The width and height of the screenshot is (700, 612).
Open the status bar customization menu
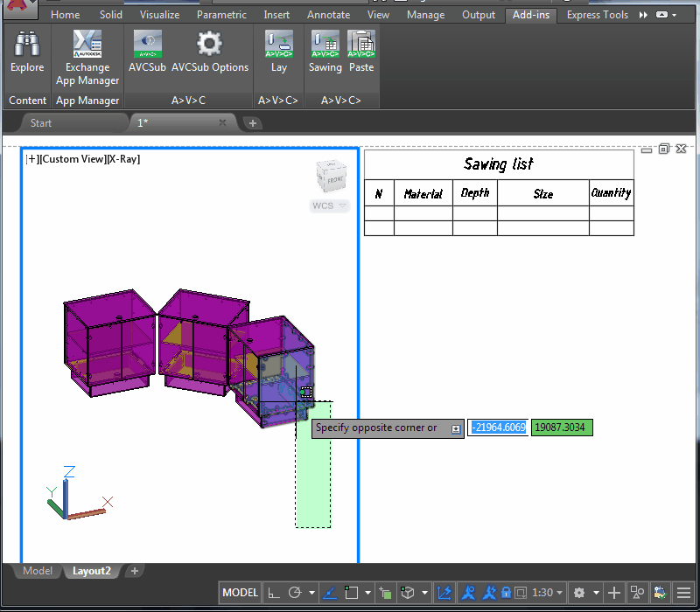click(683, 593)
